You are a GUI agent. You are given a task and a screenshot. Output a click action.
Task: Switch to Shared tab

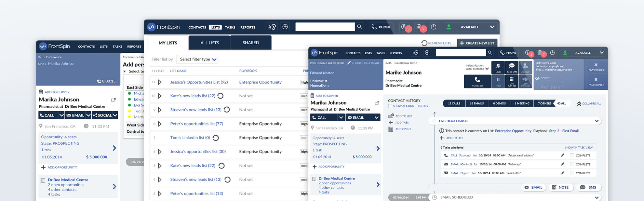click(x=251, y=43)
